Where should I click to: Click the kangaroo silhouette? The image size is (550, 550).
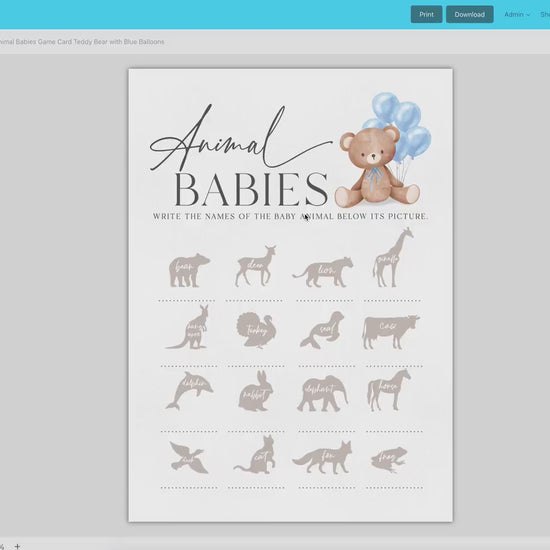188,327
